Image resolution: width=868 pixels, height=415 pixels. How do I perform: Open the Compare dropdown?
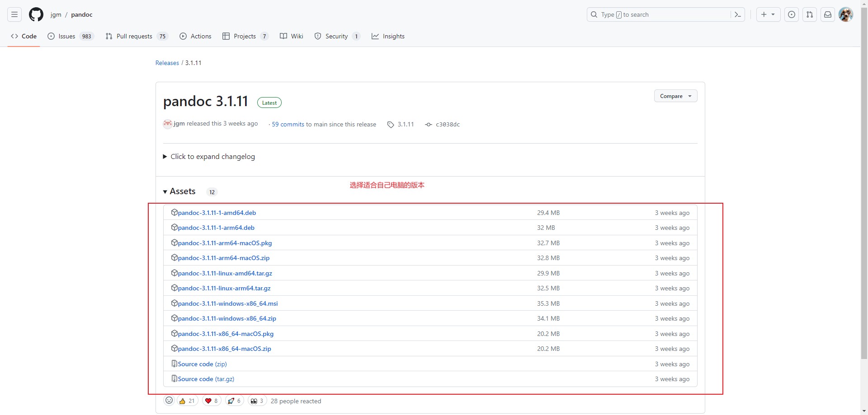tap(675, 96)
